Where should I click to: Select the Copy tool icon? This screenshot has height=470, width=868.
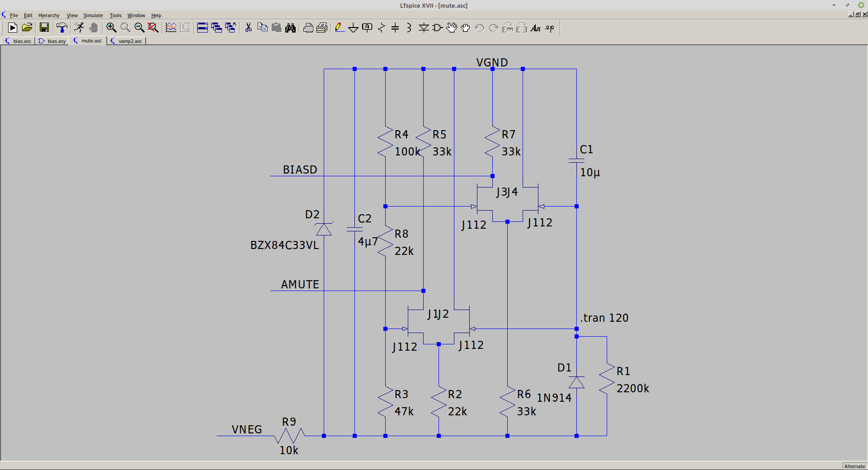[262, 28]
